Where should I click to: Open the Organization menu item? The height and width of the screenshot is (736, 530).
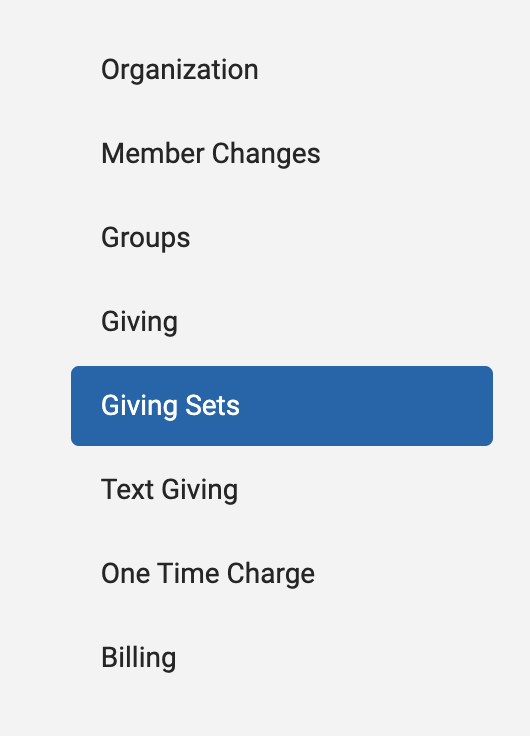click(282, 70)
